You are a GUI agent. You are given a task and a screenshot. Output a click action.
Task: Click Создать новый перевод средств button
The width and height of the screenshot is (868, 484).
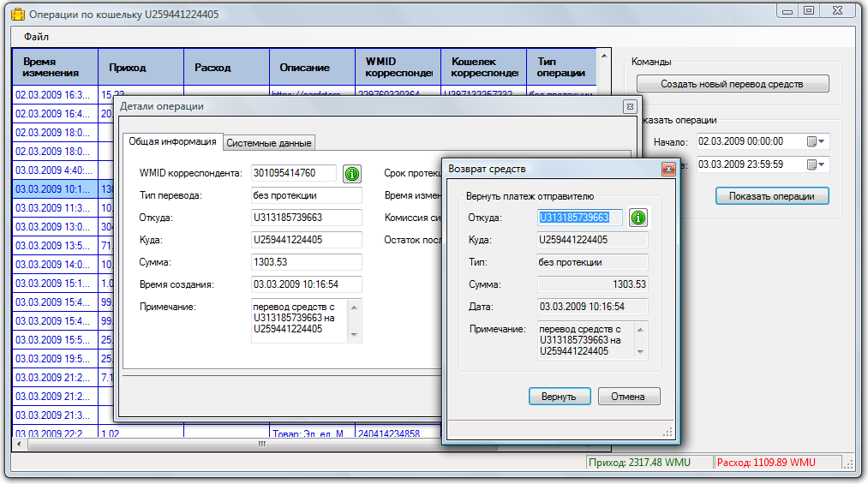(732, 84)
